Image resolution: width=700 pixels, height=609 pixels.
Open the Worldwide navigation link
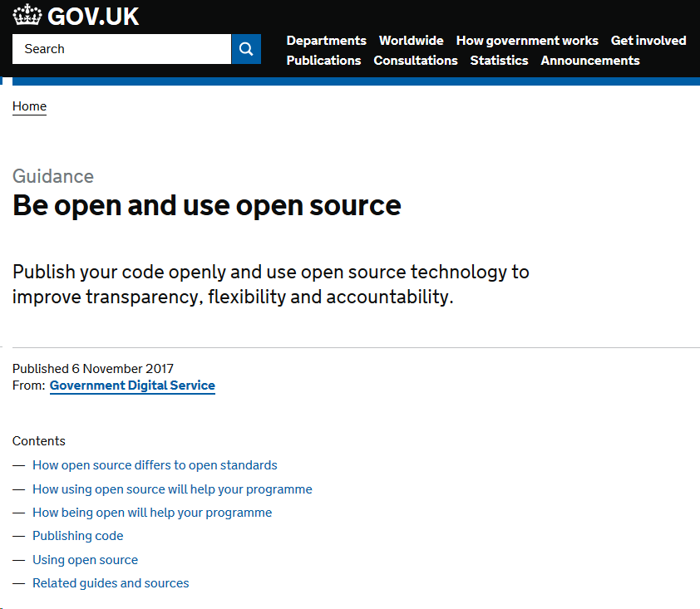click(412, 41)
